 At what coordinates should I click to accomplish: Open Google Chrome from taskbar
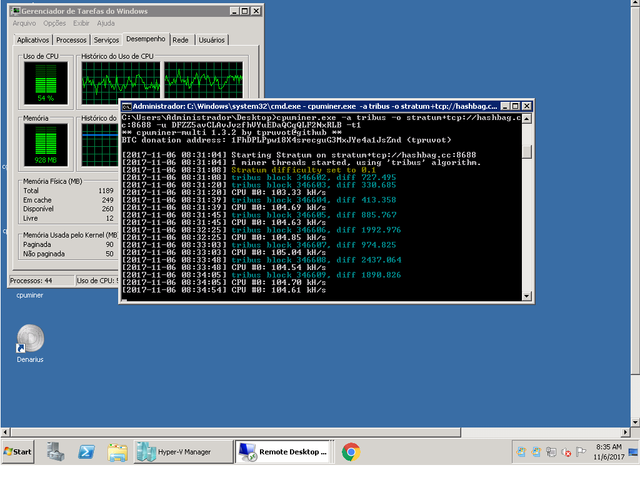coord(351,452)
